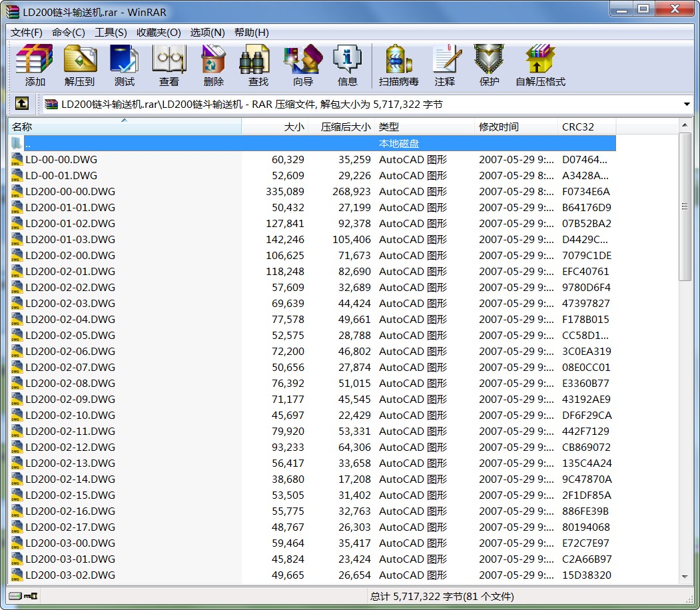Go up one folder level button
The height and width of the screenshot is (610, 700).
(22, 104)
